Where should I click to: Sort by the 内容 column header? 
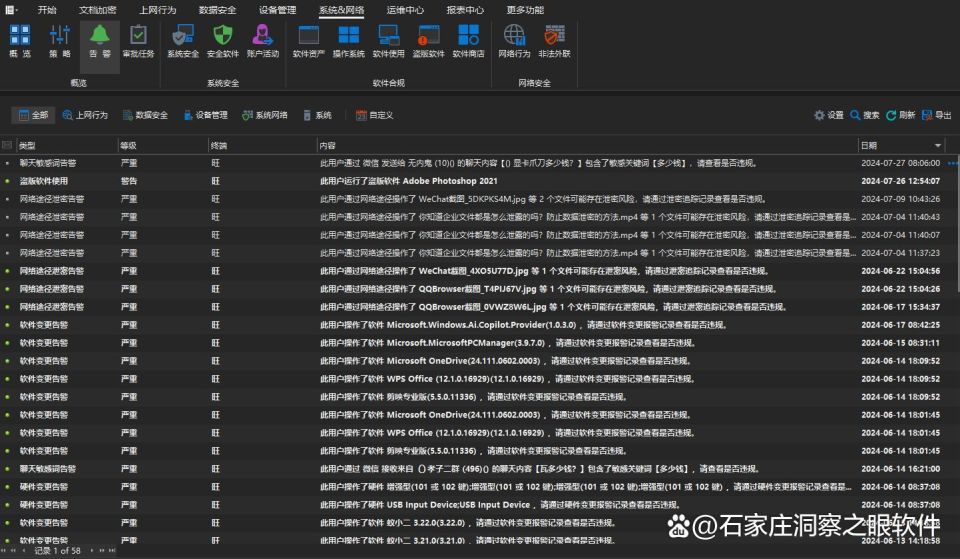coord(587,146)
